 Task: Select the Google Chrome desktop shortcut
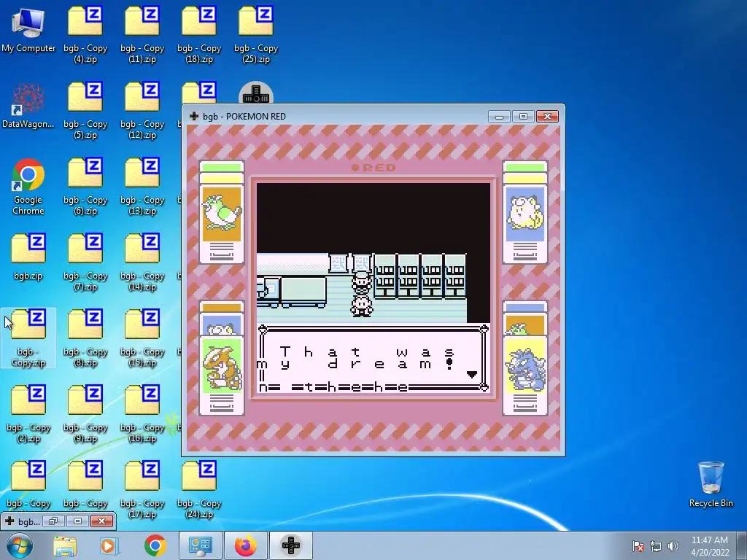coord(28,187)
